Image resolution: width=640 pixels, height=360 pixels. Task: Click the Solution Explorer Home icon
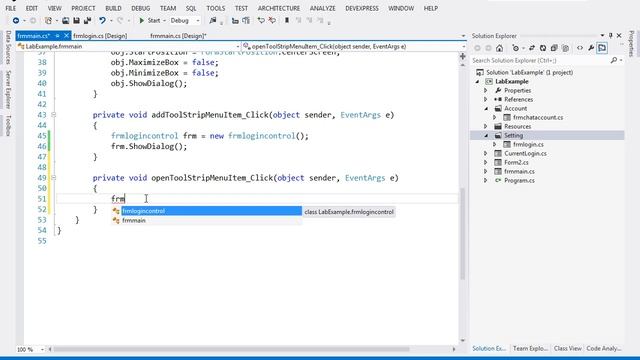point(499,48)
